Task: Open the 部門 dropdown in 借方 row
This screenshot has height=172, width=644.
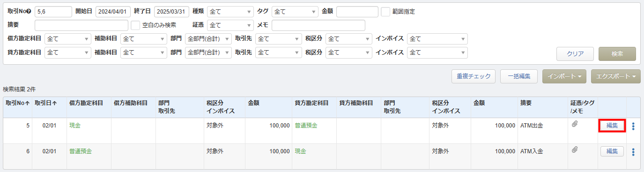Action: (208, 39)
